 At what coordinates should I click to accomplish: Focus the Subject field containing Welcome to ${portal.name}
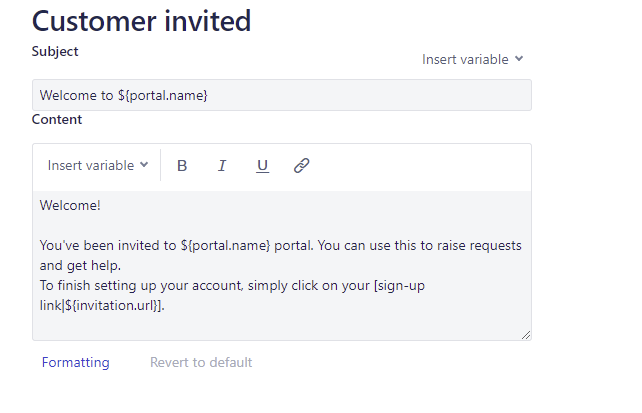(x=282, y=95)
